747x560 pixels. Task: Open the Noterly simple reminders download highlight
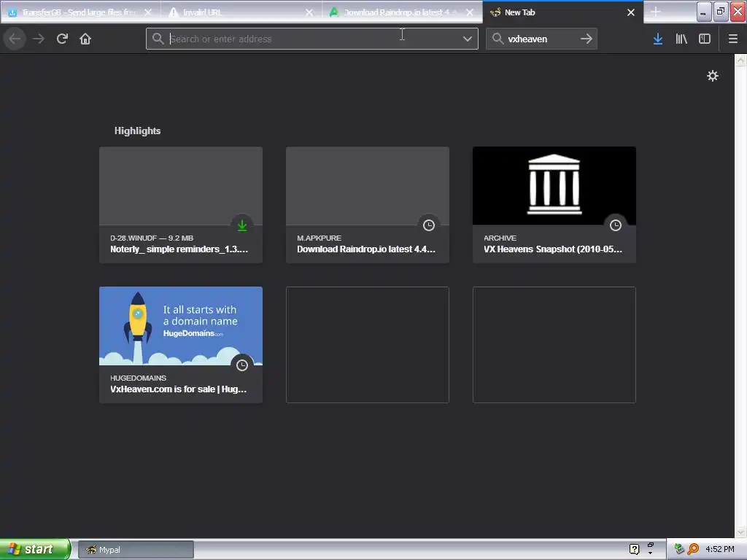pos(181,205)
